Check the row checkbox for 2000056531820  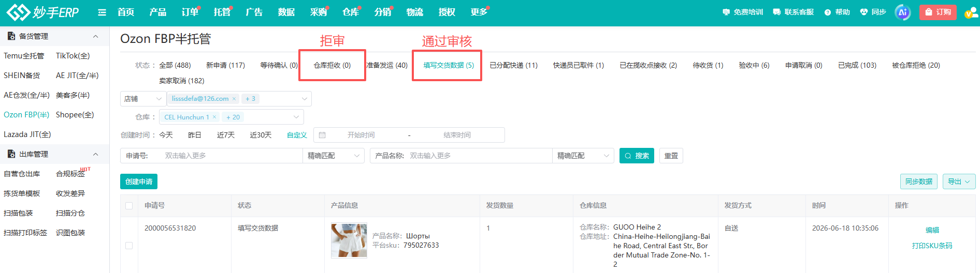click(x=129, y=246)
